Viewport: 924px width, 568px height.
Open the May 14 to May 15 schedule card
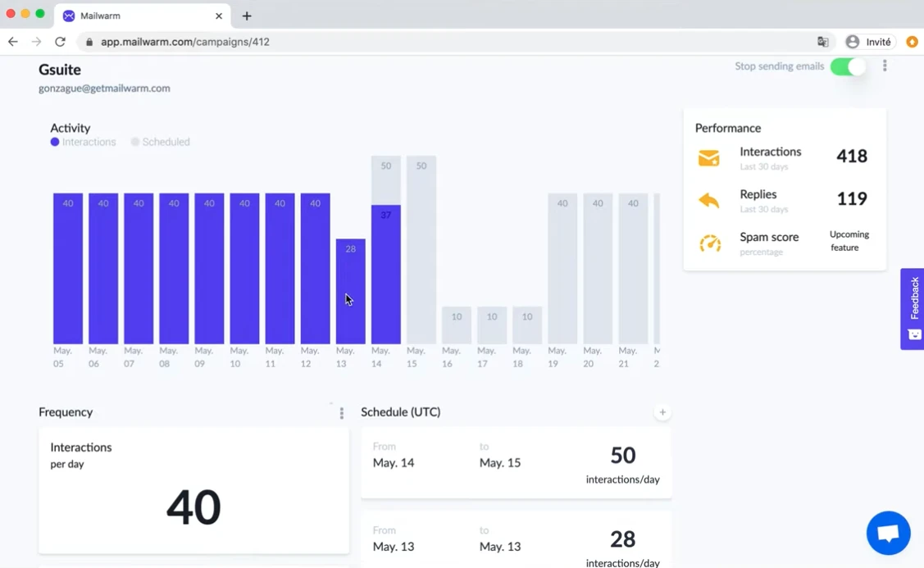(516, 463)
